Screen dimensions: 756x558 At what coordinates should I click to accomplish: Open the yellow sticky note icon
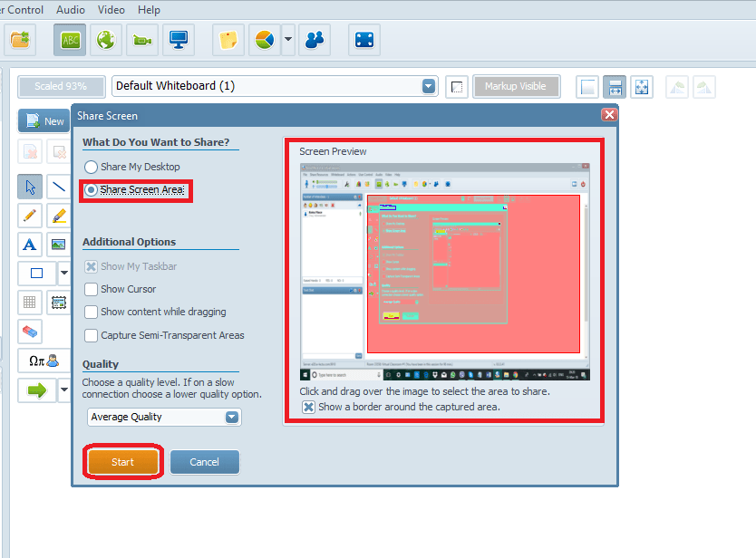(228, 40)
